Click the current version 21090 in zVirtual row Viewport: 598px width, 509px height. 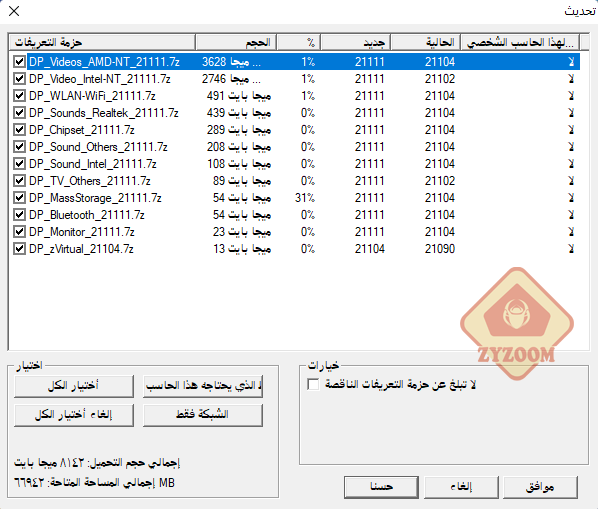pyautogui.click(x=440, y=249)
